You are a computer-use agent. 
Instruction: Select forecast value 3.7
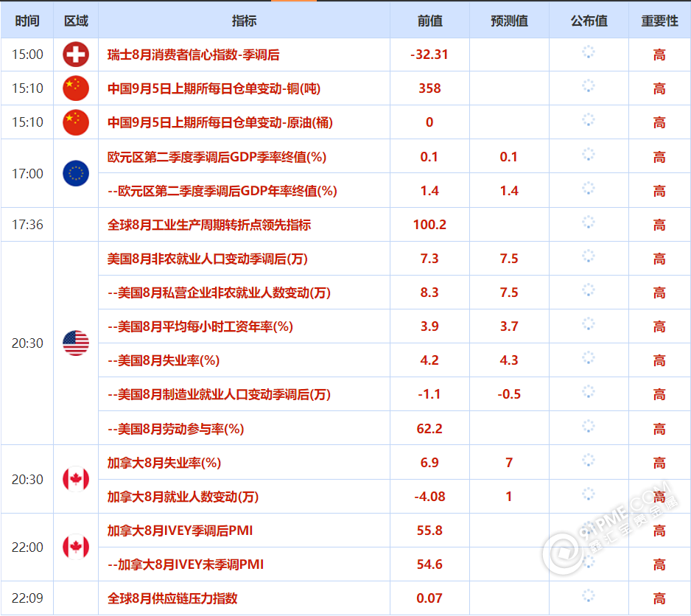(509, 326)
